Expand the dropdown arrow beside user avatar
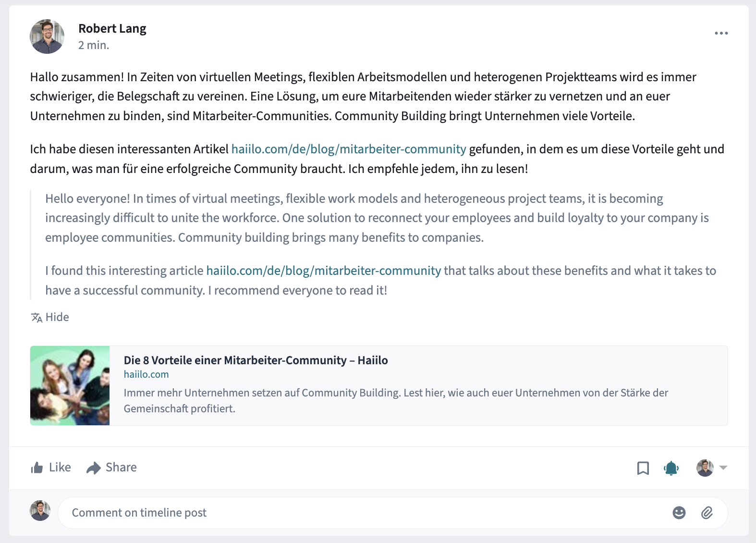Viewport: 756px width, 543px height. pos(723,468)
